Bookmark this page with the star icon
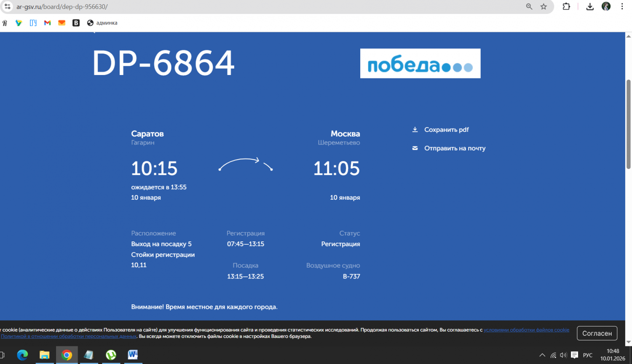This screenshot has width=632, height=364. click(x=544, y=7)
